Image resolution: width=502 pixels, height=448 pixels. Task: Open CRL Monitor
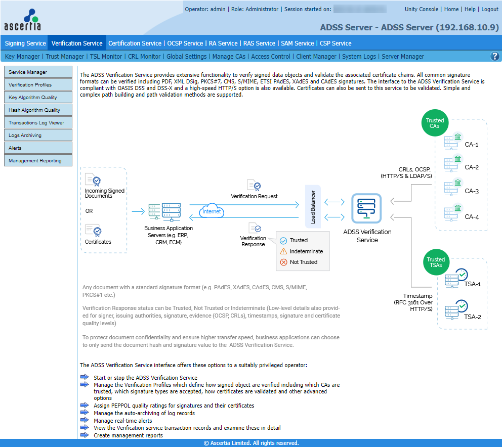point(144,56)
